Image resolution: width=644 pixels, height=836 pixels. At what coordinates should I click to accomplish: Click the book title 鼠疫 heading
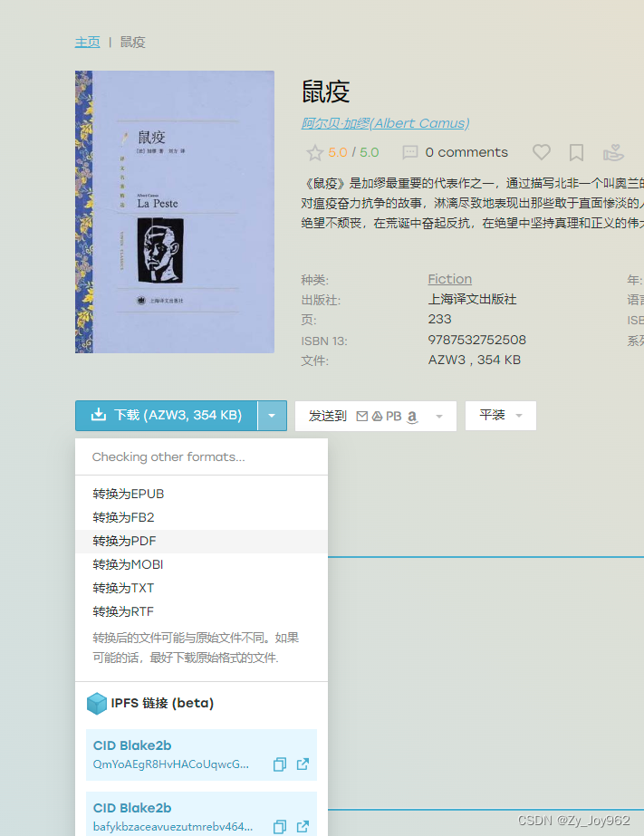click(325, 91)
